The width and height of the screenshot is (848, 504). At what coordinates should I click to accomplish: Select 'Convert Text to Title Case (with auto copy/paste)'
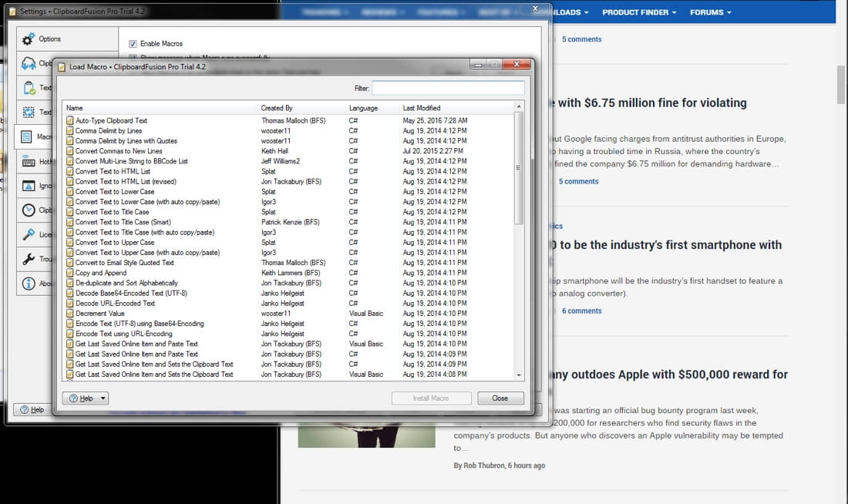coord(145,233)
